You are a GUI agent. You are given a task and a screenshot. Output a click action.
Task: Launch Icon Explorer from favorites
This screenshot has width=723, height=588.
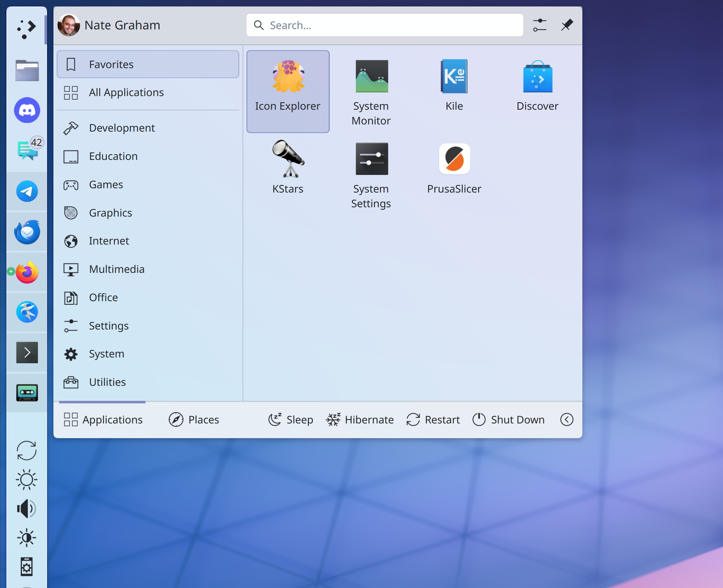coord(288,92)
